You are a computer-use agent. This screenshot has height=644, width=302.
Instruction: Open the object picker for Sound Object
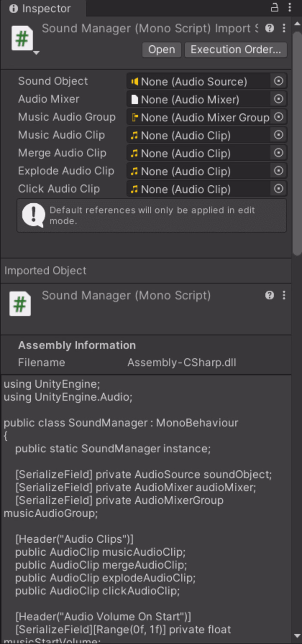(280, 81)
